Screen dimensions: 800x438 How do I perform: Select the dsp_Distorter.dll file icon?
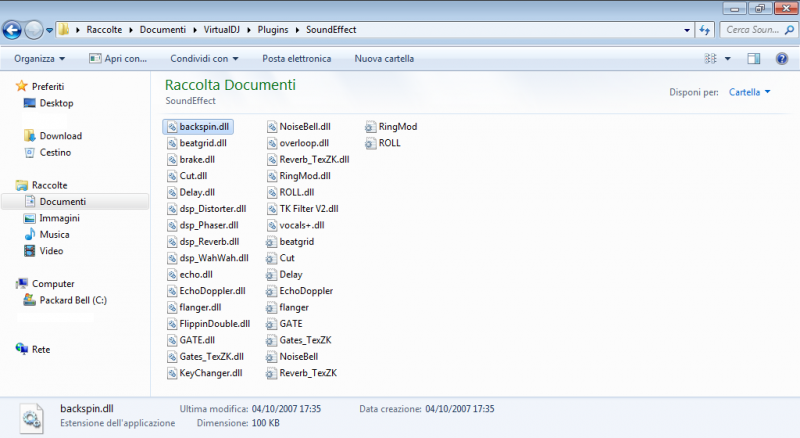171,209
